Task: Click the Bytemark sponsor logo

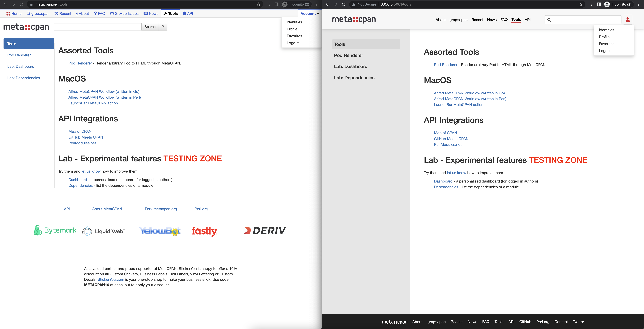Action: click(x=55, y=230)
